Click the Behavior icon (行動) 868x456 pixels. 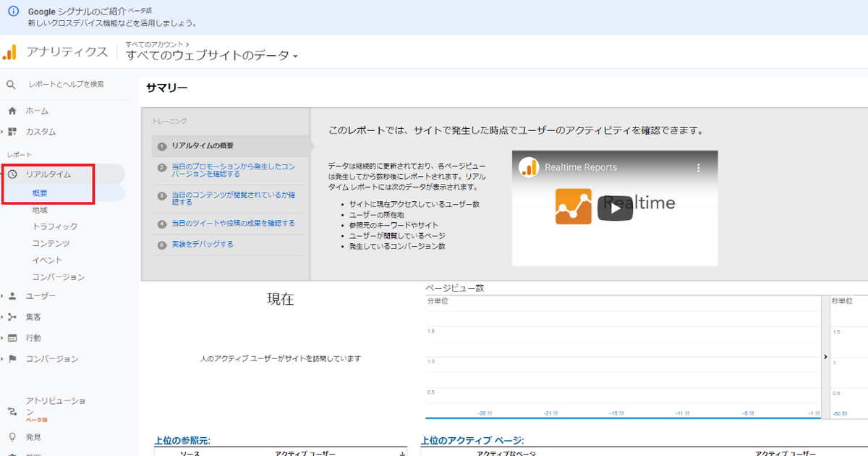pyautogui.click(x=12, y=338)
